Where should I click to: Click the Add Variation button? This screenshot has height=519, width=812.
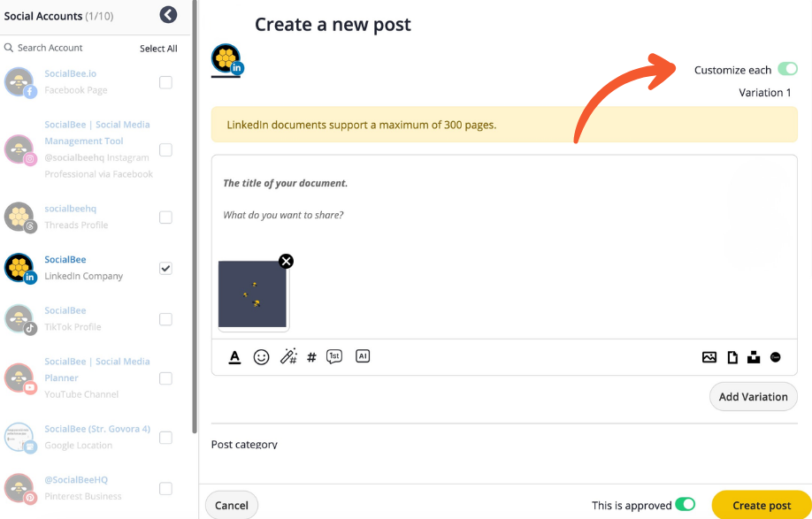(753, 397)
